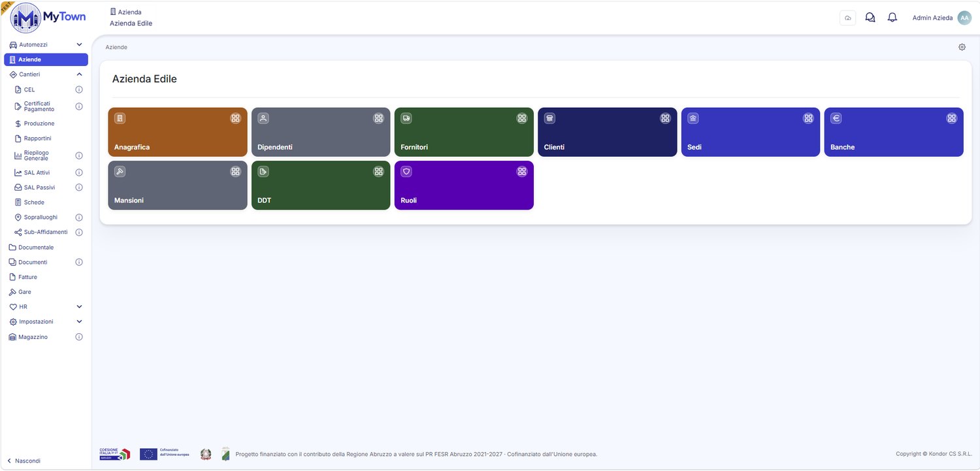
Task: Show info for SAL Attivi
Action: [79, 172]
